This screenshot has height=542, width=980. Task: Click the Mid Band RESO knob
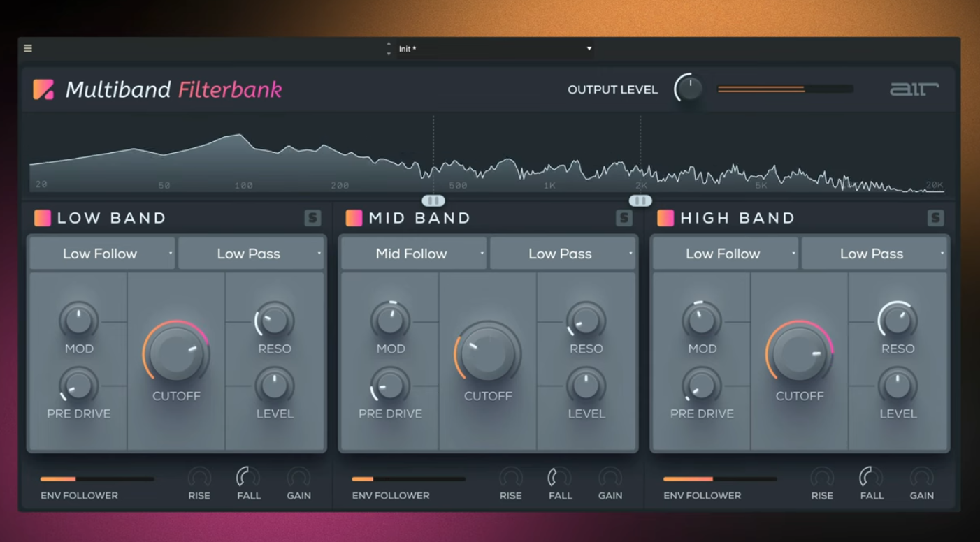(x=585, y=321)
